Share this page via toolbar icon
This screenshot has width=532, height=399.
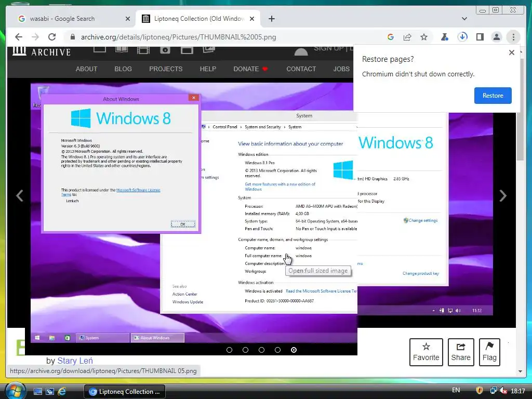pyautogui.click(x=407, y=37)
